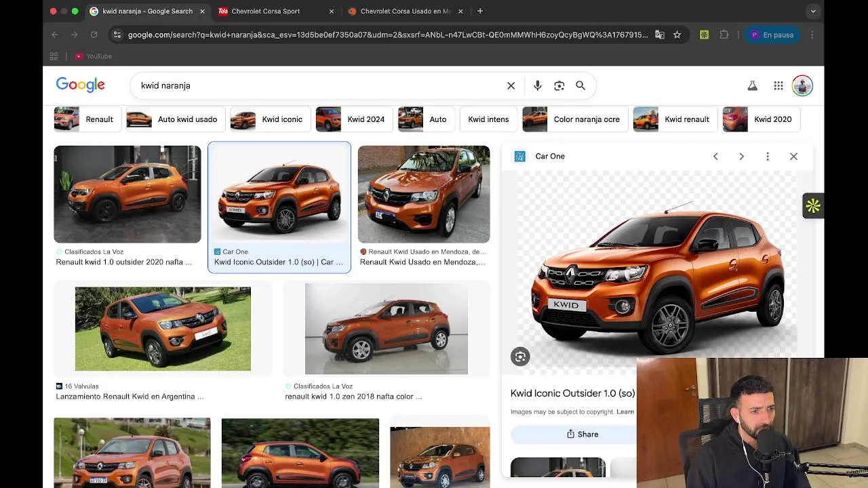Open Google Lens image search icon

pos(559,85)
